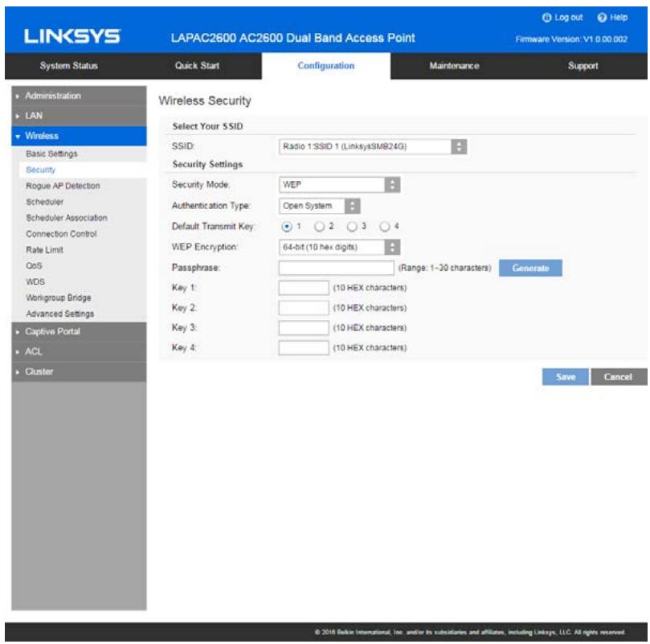
Task: Open the Support tab
Action: tap(583, 66)
